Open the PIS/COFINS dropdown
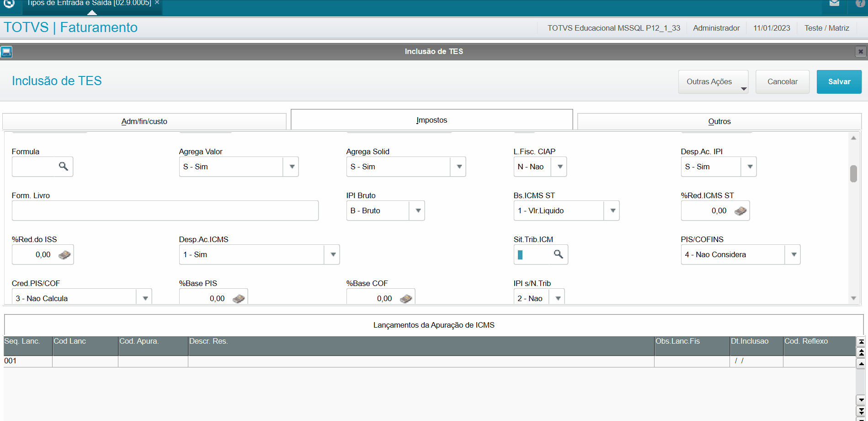This screenshot has height=421, width=868. pos(793,254)
